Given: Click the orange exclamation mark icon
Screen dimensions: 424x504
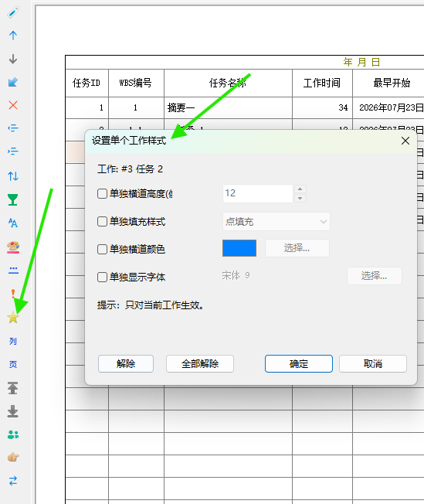Looking at the screenshot, I should [13, 293].
